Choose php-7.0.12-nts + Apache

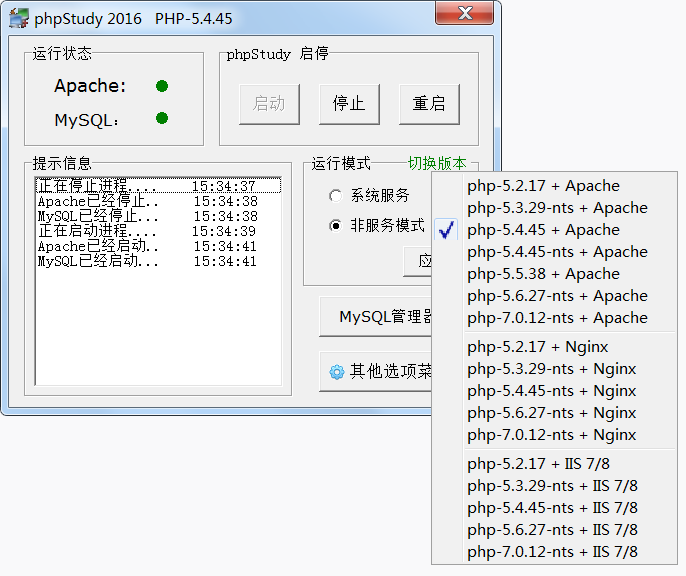pos(554,318)
